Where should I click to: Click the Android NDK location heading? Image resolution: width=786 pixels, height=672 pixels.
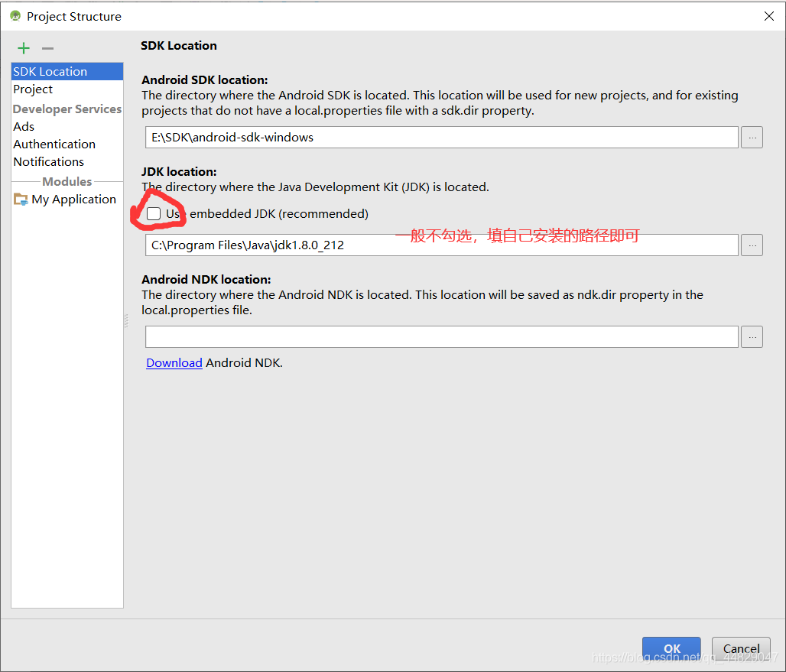coord(206,279)
